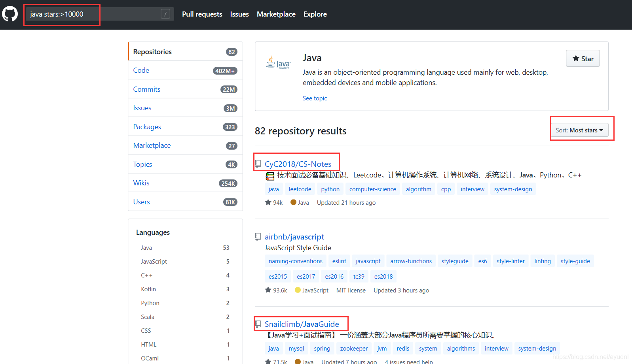632x364 pixels.
Task: Click the computer-science topic tag
Action: [x=373, y=189]
